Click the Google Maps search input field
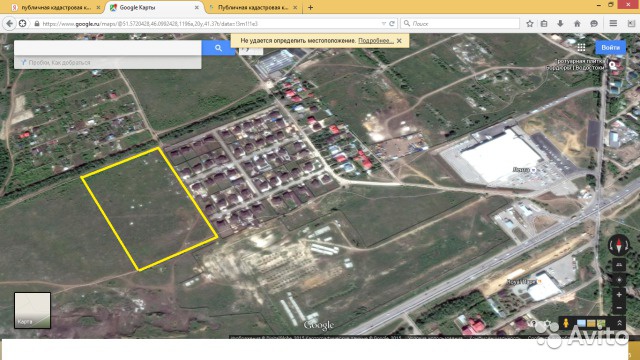Image resolution: width=640 pixels, height=360 pixels. (108, 48)
